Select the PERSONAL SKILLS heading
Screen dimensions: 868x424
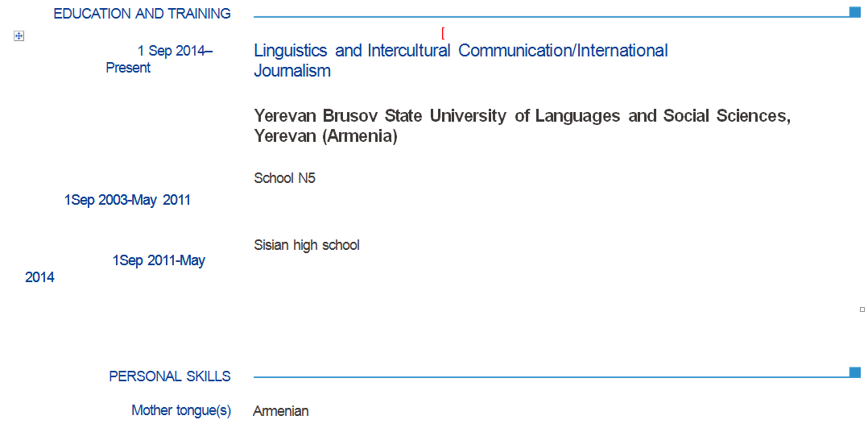click(170, 376)
